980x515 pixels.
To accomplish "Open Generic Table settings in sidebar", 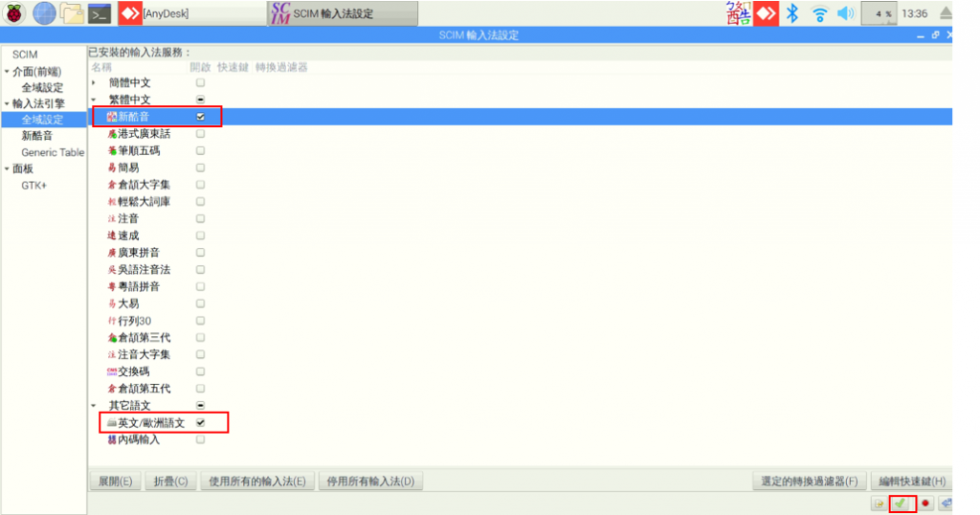I will [53, 152].
